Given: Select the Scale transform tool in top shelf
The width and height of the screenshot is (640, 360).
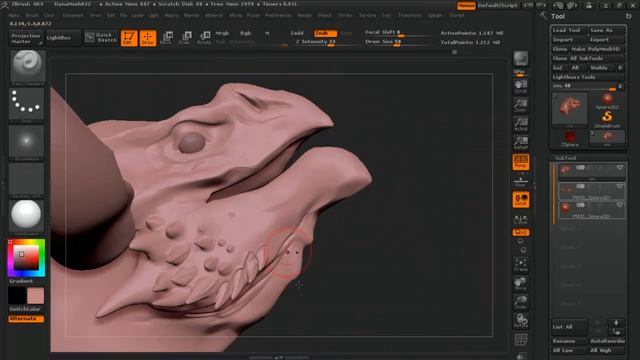Looking at the screenshot, I should tap(185, 38).
